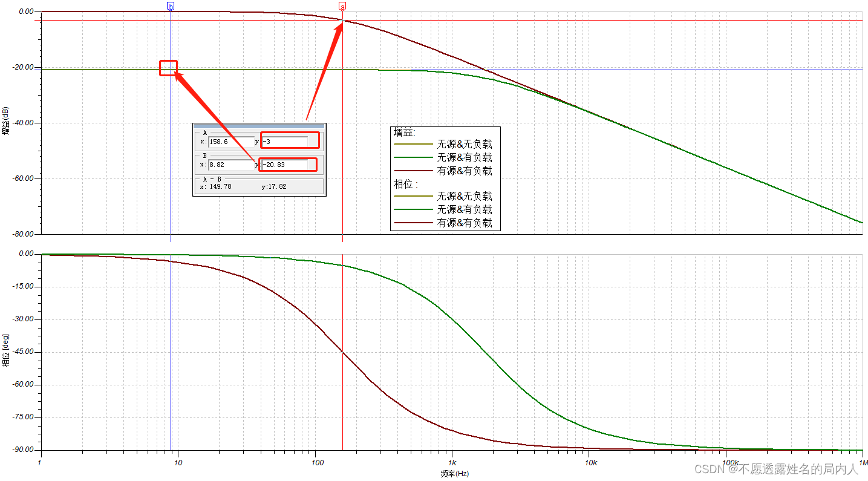Click dark red line swatch under 相位 legend

point(413,223)
